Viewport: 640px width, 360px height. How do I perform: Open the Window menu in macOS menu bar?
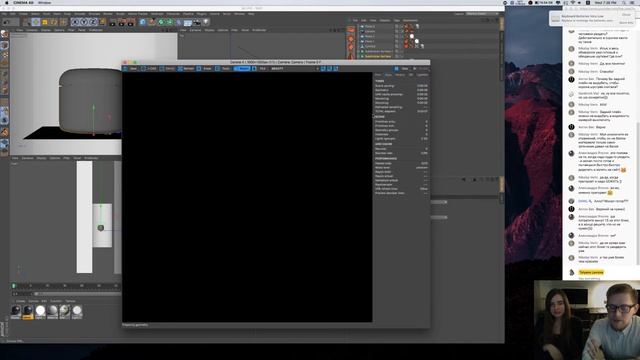coord(44,2)
